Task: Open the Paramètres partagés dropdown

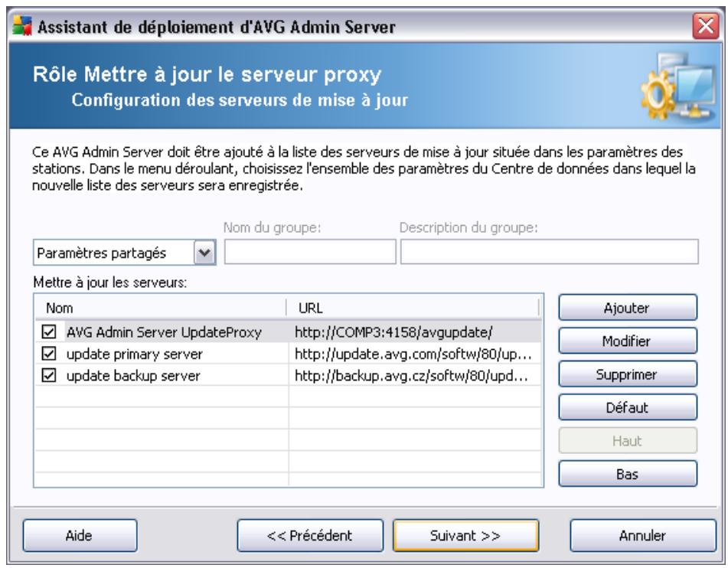Action: [204, 253]
